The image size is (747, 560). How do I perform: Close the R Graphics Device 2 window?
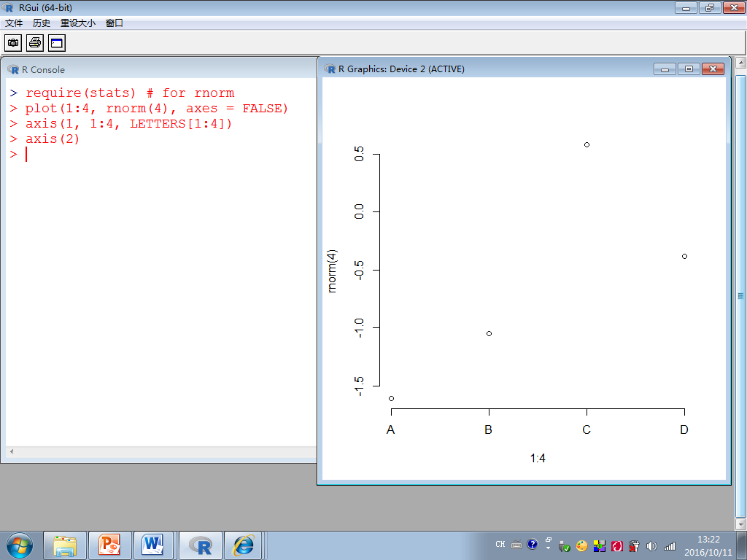713,69
